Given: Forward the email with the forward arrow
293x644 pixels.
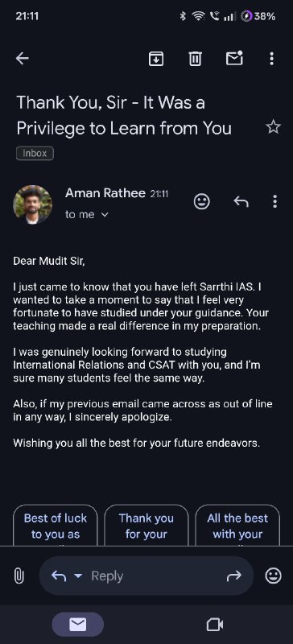Looking at the screenshot, I should 233,576.
